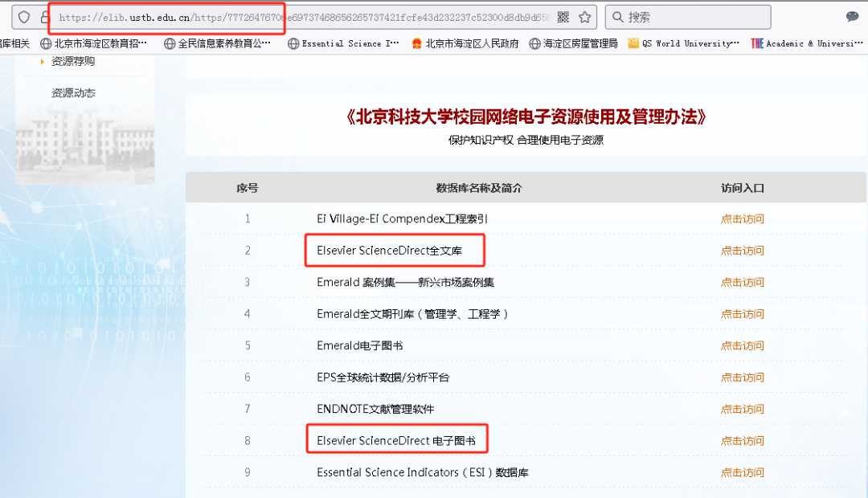The image size is (868, 498).
Task: Select Emerald电子图书 entry
Action: (360, 345)
